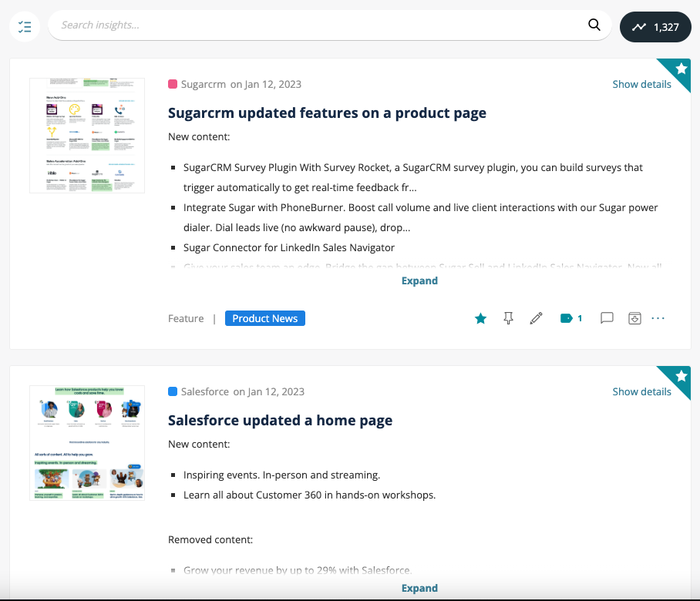
Task: Open headline 'Salesforce updated a home page'
Action: click(280, 420)
